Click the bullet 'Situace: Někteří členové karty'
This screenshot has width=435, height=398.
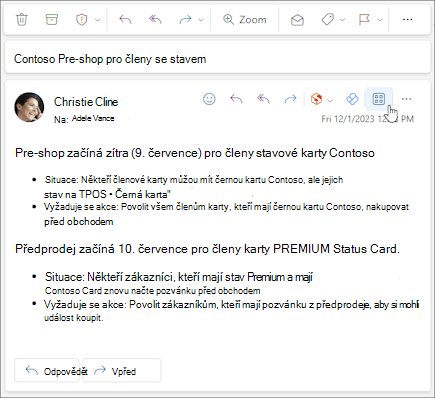[194, 180]
